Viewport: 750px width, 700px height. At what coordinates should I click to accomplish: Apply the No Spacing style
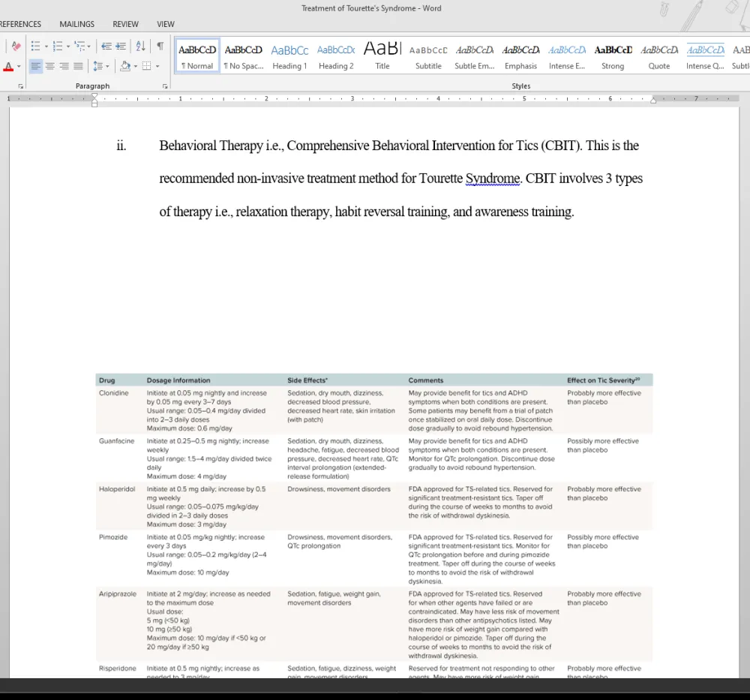(x=244, y=56)
